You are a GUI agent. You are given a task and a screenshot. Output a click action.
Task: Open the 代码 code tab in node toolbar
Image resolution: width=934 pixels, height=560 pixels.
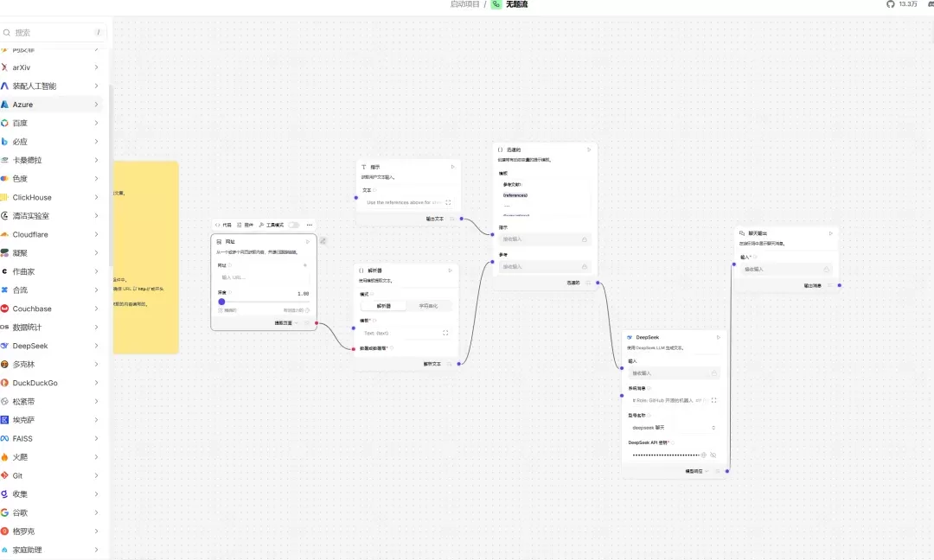(223, 225)
